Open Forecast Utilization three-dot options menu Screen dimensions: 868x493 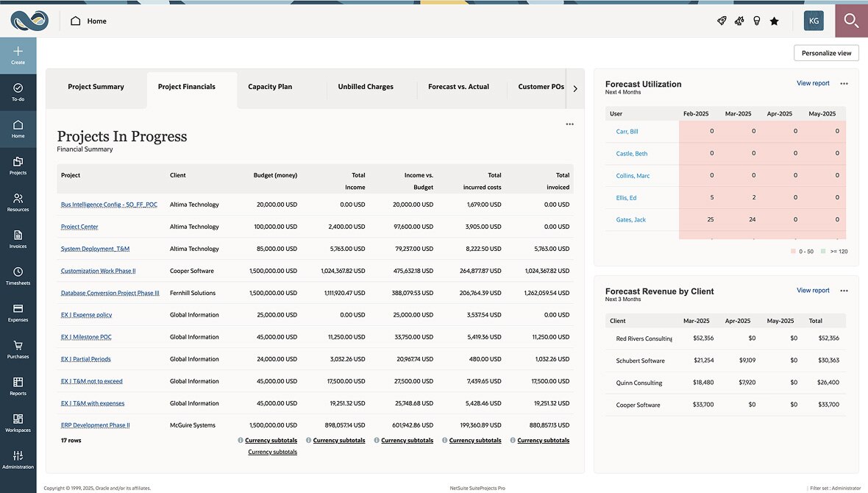coord(844,84)
